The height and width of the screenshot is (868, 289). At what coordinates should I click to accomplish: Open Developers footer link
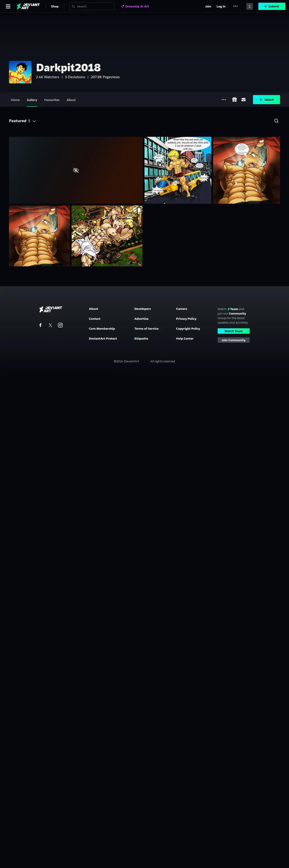143,309
